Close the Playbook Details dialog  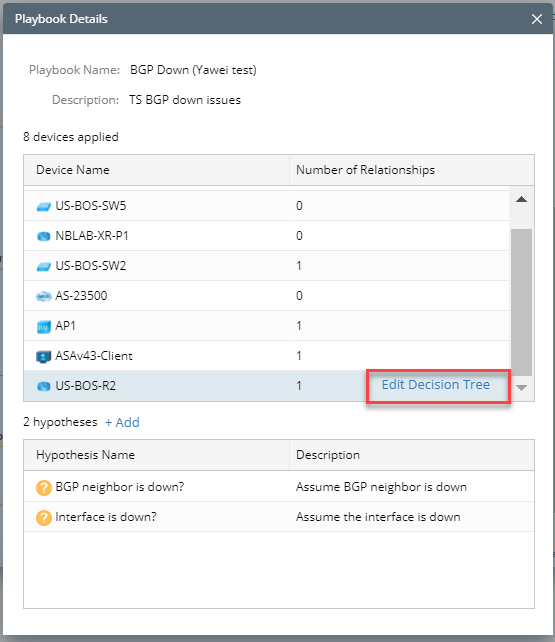tap(537, 19)
